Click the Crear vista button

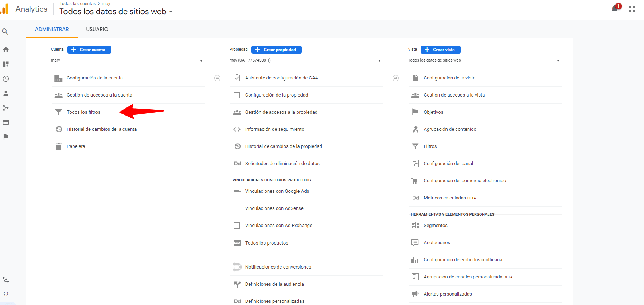pyautogui.click(x=441, y=50)
